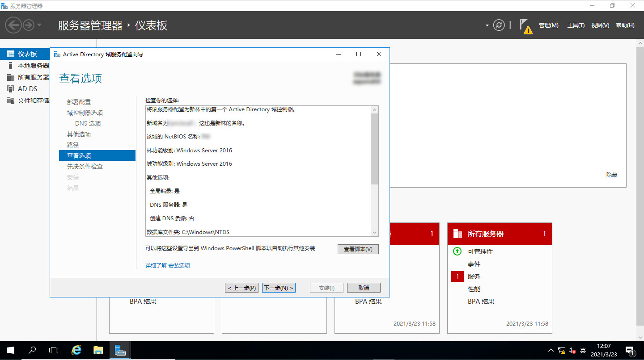This screenshot has width=644, height=360.
Task: Click the Server Manager taskbar icon
Action: 120,351
